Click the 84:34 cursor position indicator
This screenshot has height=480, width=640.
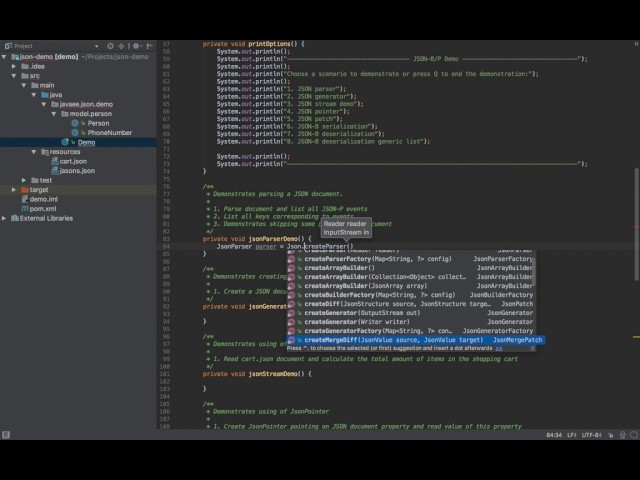pyautogui.click(x=554, y=435)
